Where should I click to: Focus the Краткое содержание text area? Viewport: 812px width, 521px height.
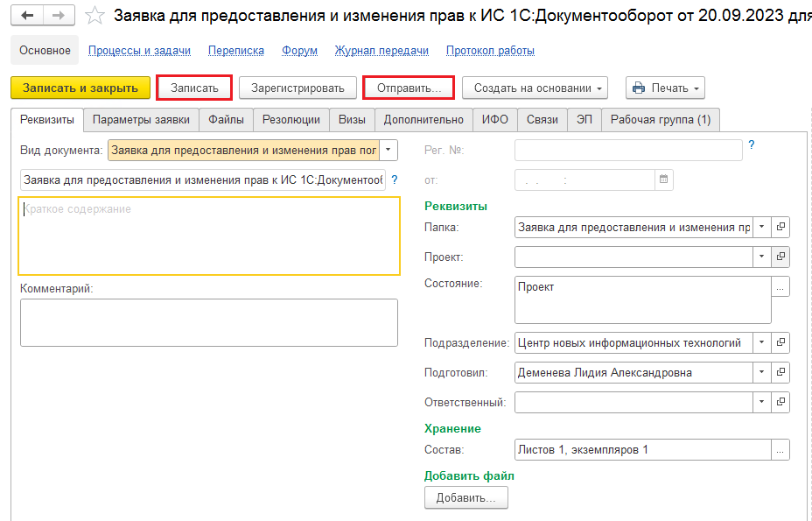point(209,236)
